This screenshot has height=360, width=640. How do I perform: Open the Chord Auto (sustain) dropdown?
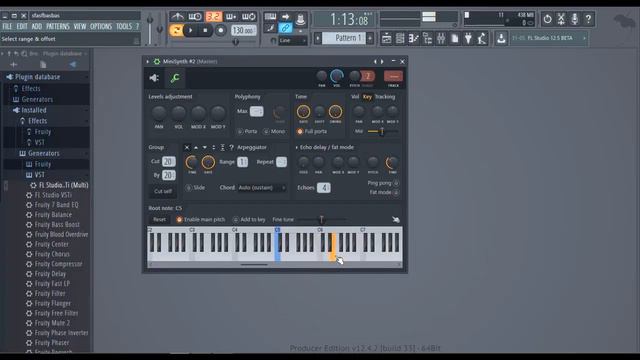click(262, 188)
